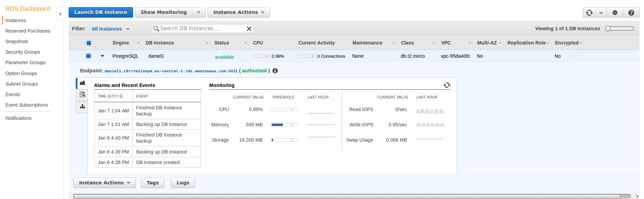The height and width of the screenshot is (199, 644).
Task: Click the Tags button
Action: click(153, 183)
